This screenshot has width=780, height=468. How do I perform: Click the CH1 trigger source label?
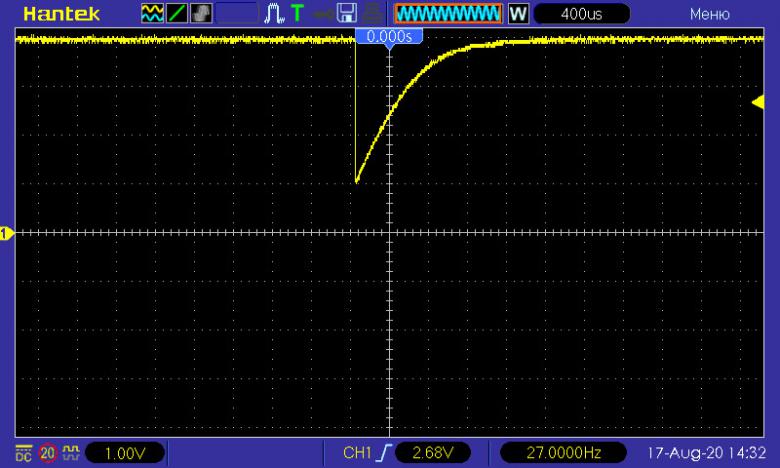coord(357,453)
